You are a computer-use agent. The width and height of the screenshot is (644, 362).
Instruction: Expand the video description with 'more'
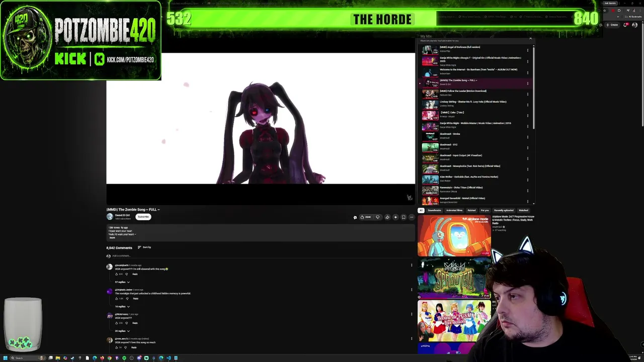coord(112,237)
